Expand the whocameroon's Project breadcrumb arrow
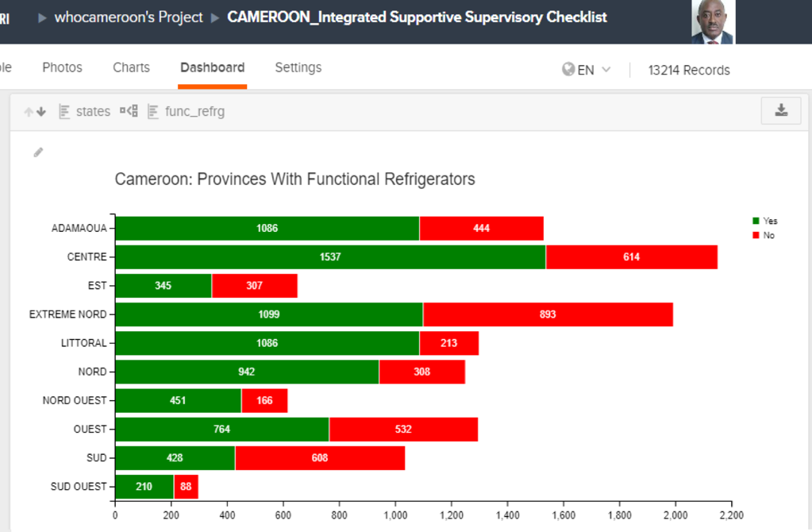The width and height of the screenshot is (812, 532). tap(42, 17)
